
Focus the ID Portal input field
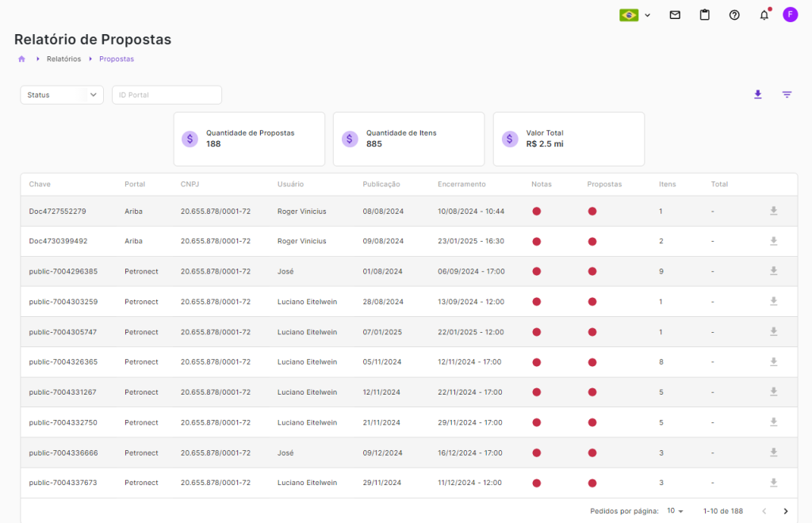point(167,95)
